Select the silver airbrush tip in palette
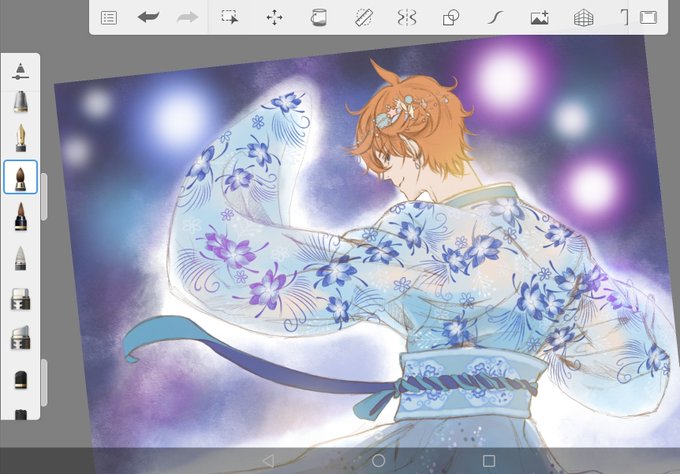The width and height of the screenshot is (680, 474). click(20, 101)
